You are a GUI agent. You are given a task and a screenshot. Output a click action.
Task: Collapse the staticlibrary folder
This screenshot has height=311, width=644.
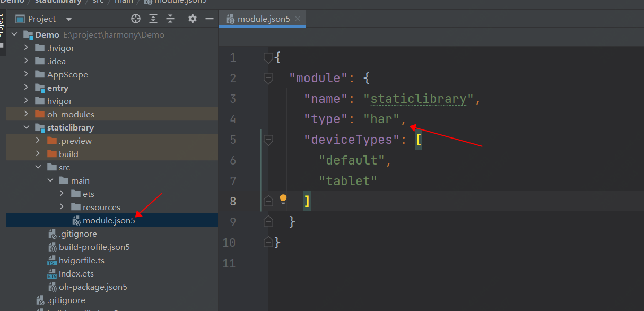tap(26, 128)
